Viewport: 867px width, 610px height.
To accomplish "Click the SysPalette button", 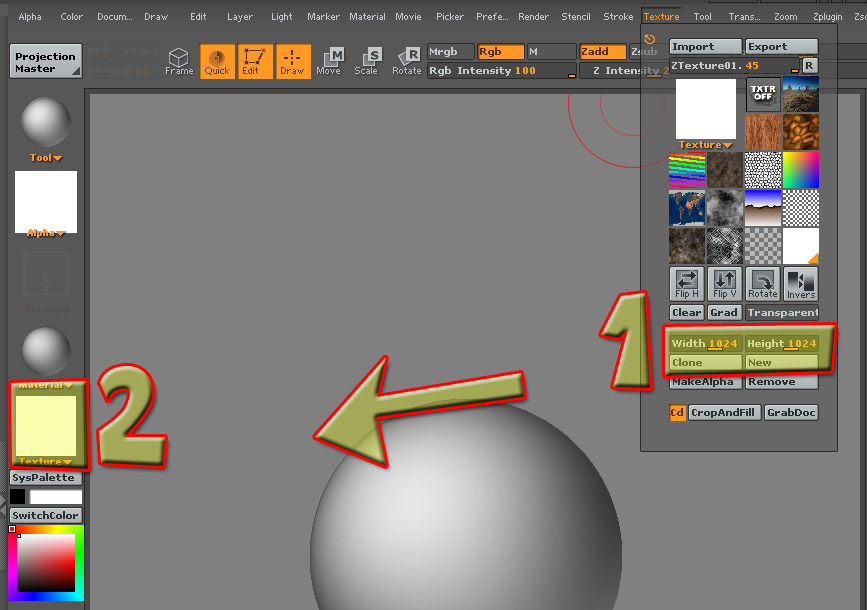I will (46, 478).
